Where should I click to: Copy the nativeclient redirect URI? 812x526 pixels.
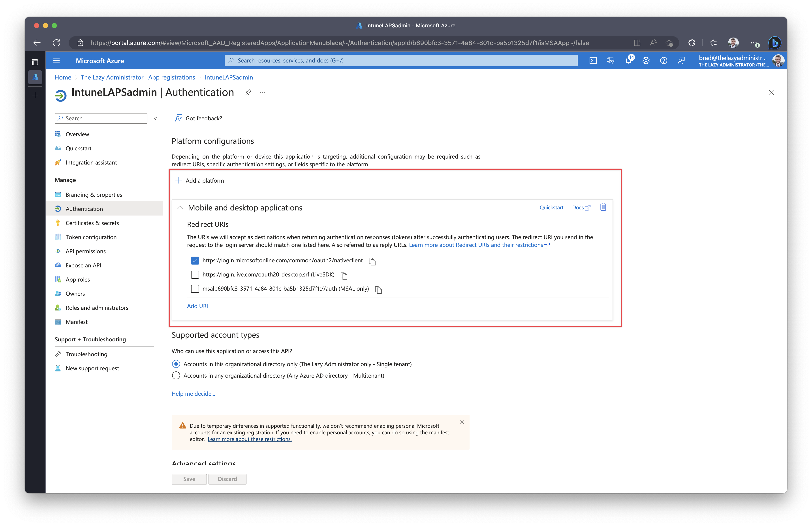tap(372, 261)
